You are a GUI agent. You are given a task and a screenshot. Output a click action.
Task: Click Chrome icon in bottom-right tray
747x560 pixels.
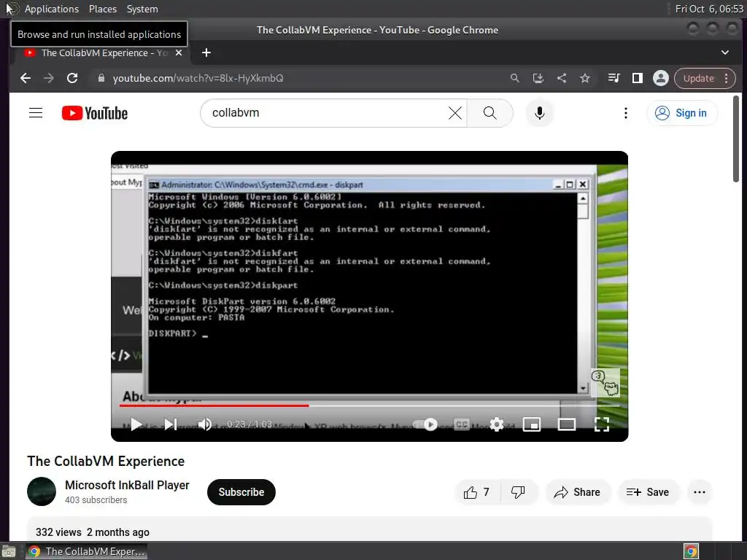691,551
